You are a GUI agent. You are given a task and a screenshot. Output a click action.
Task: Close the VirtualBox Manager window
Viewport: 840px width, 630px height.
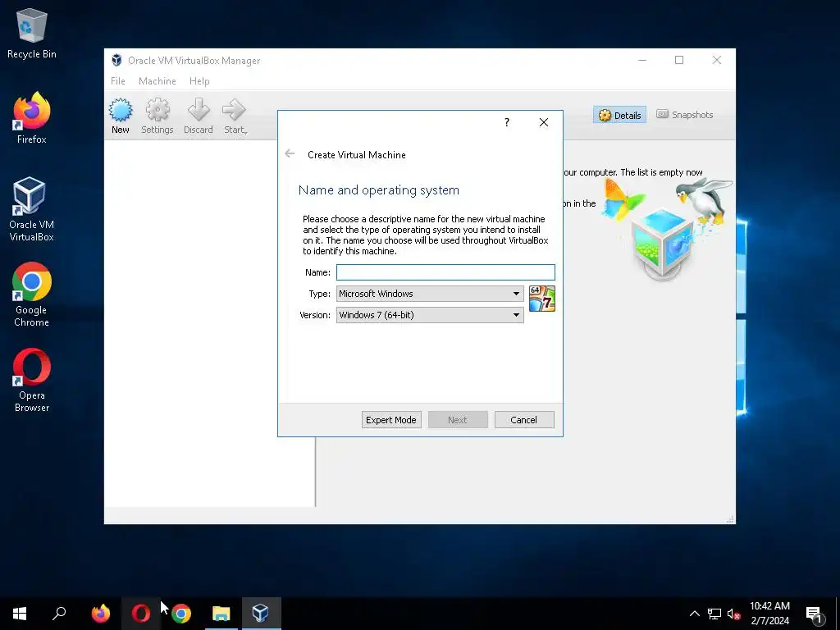tap(717, 60)
